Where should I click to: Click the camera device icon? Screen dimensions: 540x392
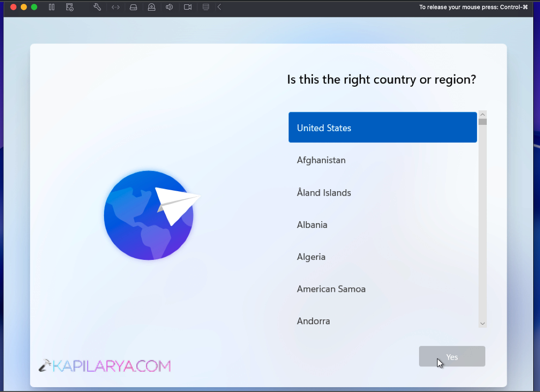[188, 7]
